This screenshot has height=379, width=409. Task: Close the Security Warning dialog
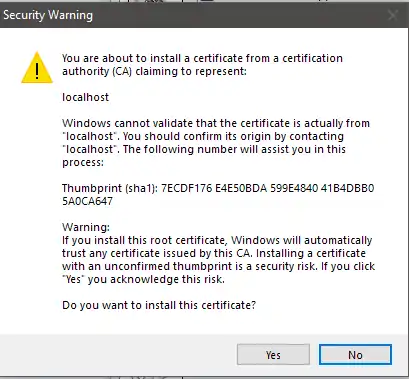pos(393,15)
